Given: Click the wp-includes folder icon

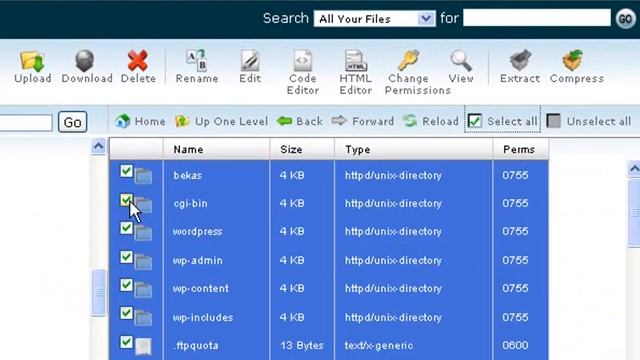Looking at the screenshot, I should [143, 318].
